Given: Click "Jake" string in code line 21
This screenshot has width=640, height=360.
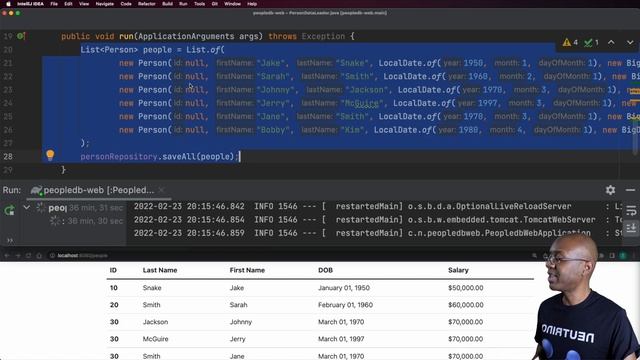Looking at the screenshot, I should tap(271, 63).
